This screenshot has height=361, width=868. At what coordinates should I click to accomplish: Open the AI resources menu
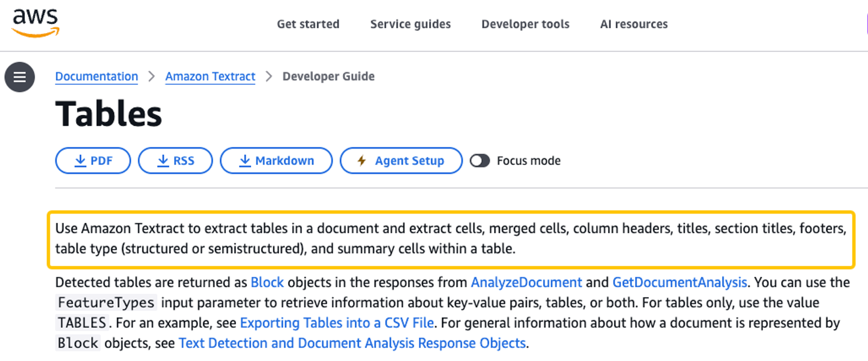click(634, 24)
